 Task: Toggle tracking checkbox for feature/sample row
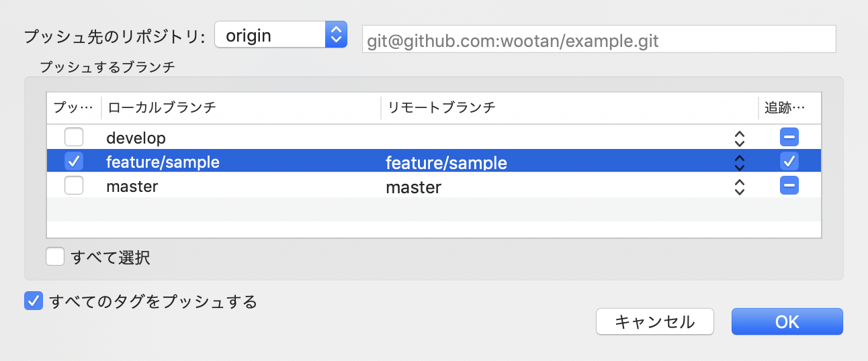[789, 162]
